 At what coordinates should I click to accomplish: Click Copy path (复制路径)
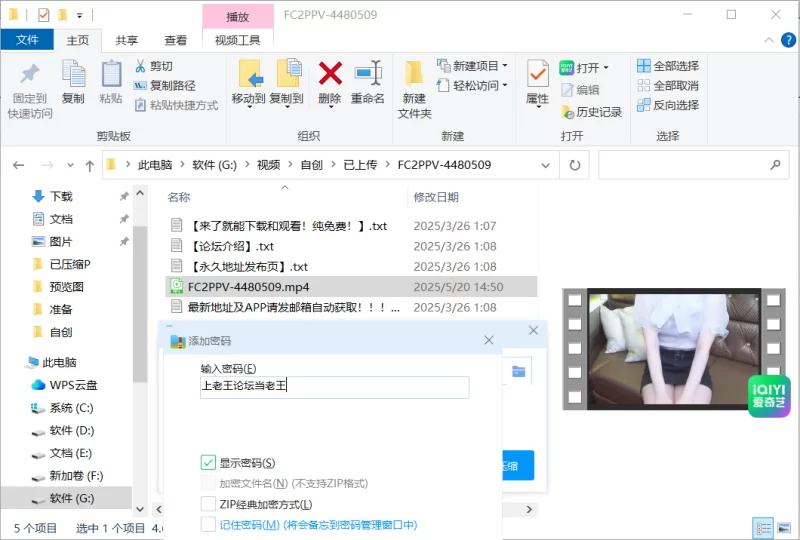(x=165, y=85)
